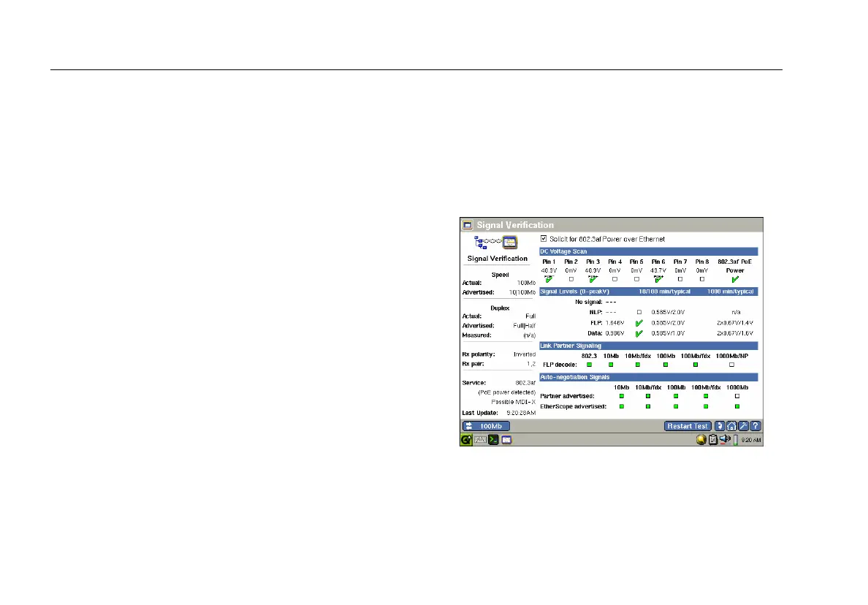Image resolution: width=868 pixels, height=605 pixels.
Task: Click the Advertised speed 10|100Mb value
Action: (x=522, y=292)
